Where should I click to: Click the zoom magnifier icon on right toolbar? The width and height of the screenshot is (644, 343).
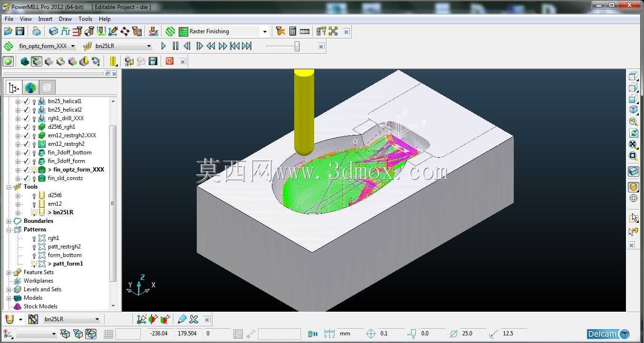pos(633,122)
